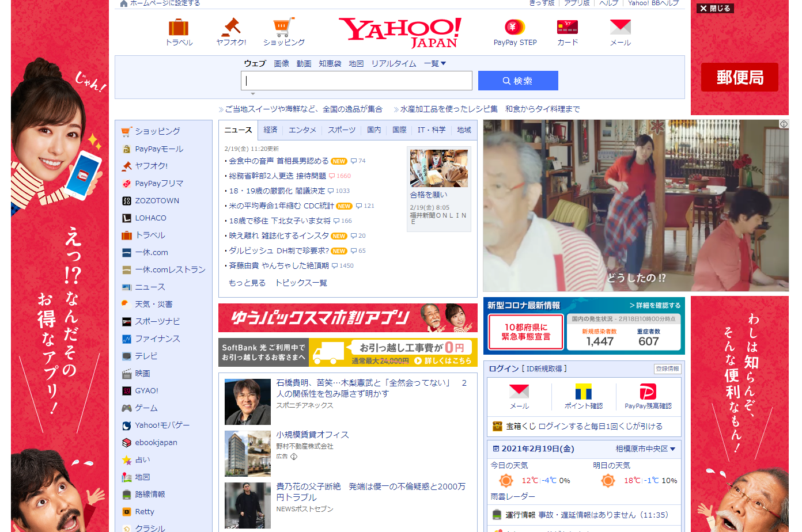Select the 画像 search type
This screenshot has width=802, height=532.
(281, 64)
